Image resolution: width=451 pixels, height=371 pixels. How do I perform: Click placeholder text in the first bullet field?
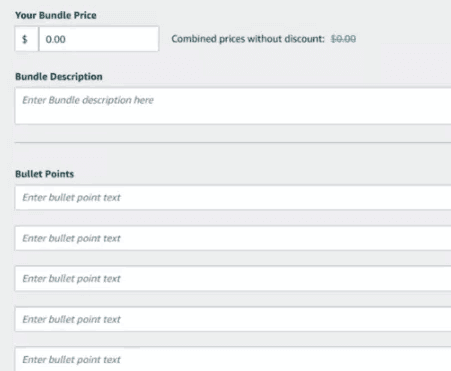71,198
